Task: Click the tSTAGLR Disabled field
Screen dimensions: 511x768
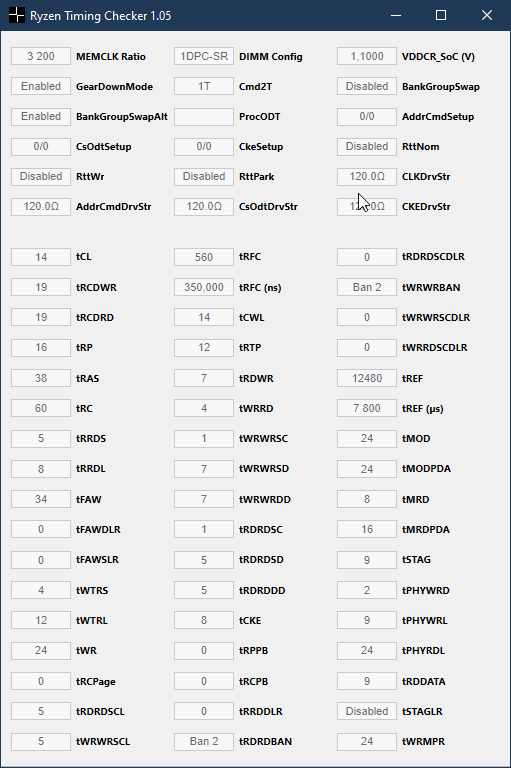Action: [x=367, y=711]
